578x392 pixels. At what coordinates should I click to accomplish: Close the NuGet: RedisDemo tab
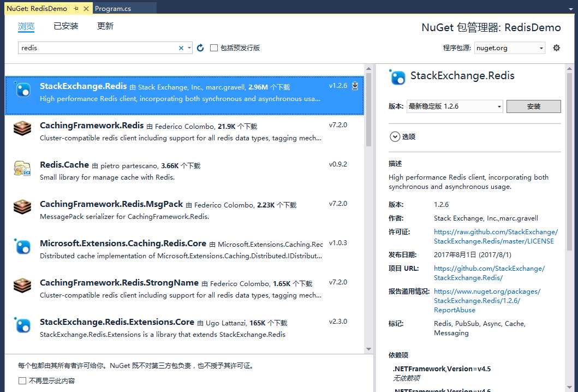click(x=86, y=9)
